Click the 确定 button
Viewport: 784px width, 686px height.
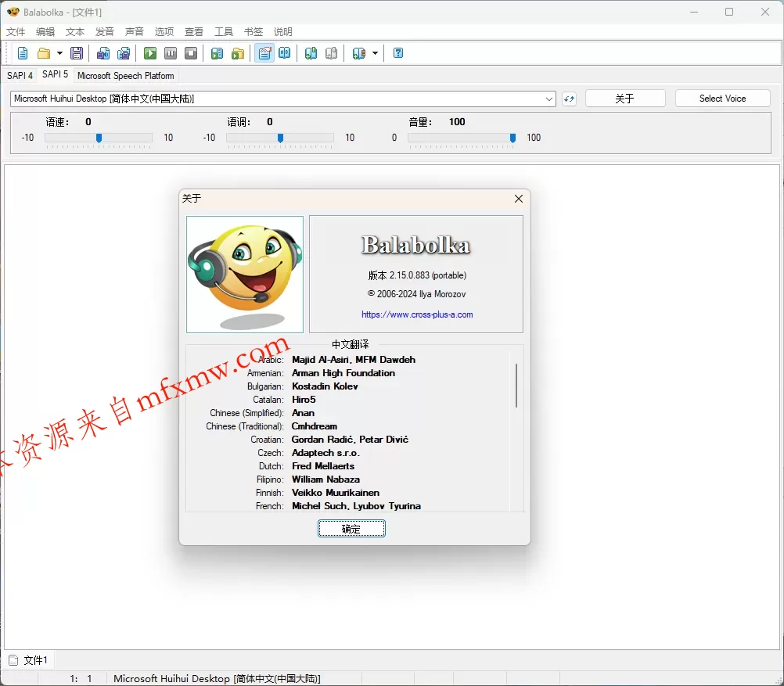(351, 529)
